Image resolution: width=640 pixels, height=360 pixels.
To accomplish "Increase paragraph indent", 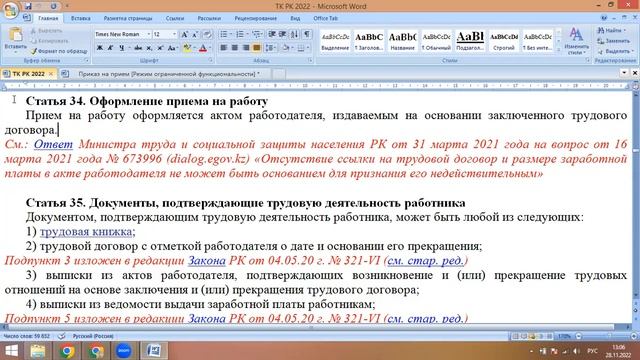I will pos(282,34).
